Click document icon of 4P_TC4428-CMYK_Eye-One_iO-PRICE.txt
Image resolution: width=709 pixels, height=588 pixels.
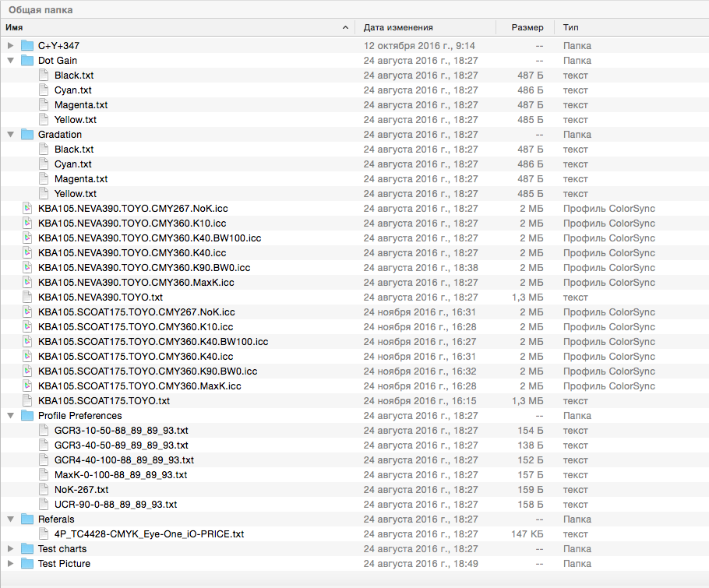click(44, 534)
